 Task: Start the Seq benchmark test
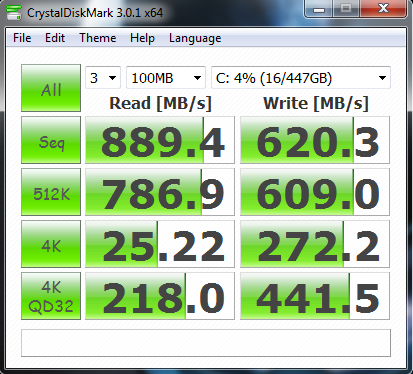click(51, 140)
